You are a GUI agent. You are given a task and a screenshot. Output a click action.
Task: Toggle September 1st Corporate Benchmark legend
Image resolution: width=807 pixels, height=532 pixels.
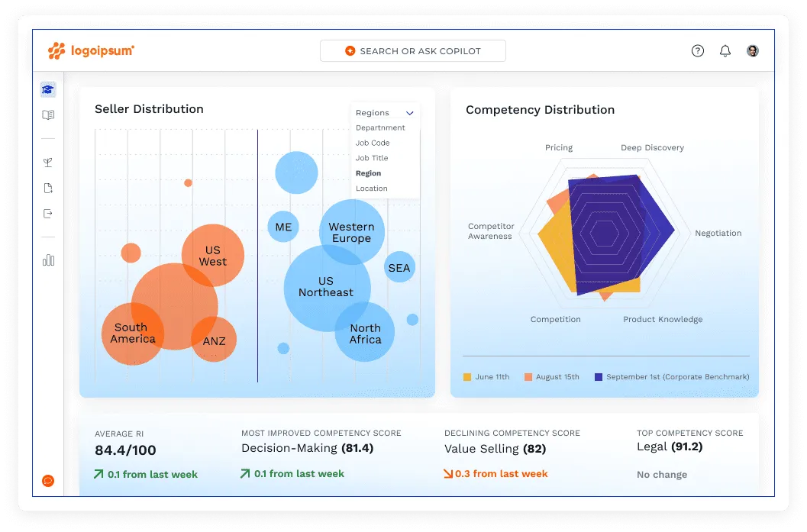click(599, 377)
